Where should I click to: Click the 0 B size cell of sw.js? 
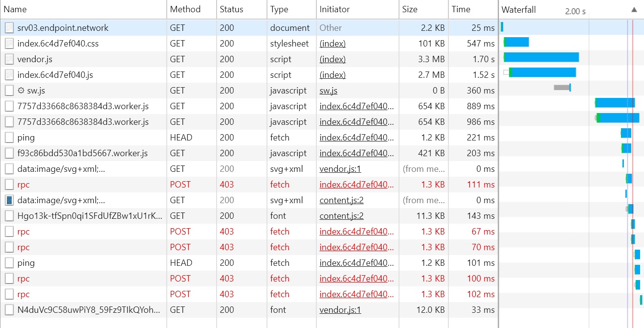coord(423,91)
